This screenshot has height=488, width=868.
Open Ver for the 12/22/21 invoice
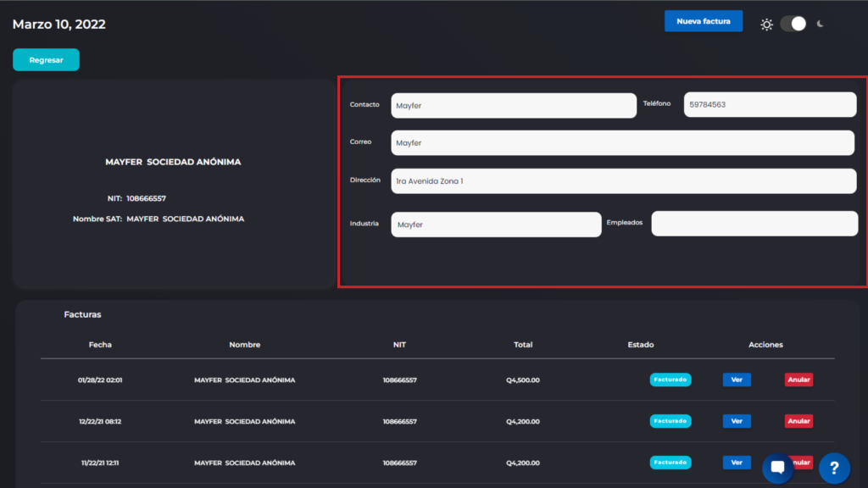tap(737, 421)
